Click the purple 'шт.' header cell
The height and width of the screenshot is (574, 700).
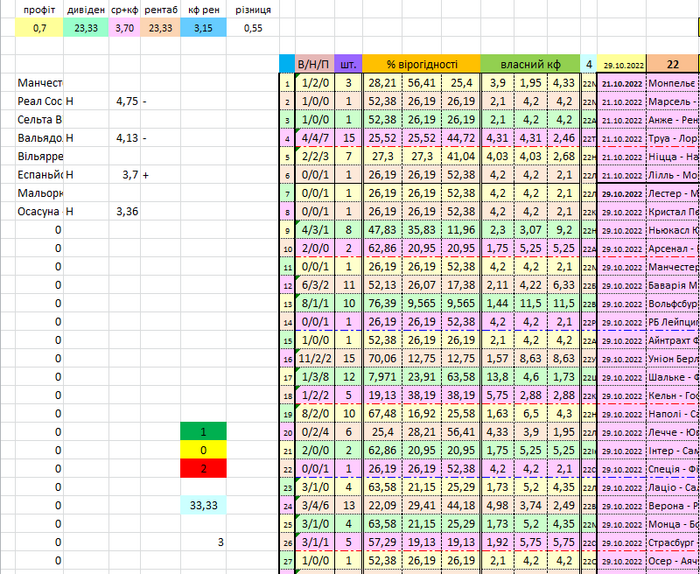[348, 65]
